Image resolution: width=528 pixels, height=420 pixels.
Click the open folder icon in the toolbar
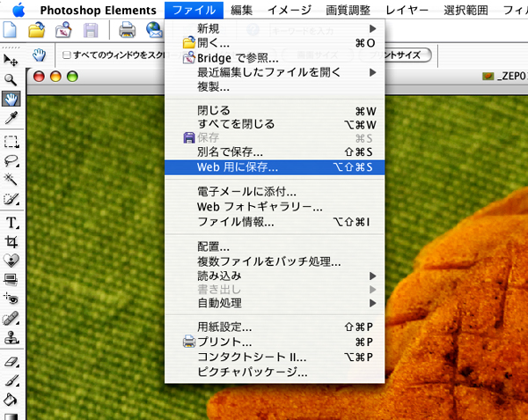[37, 30]
